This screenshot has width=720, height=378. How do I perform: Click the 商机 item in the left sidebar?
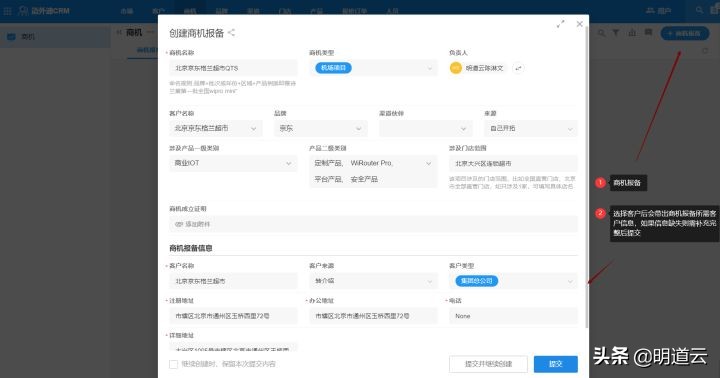point(55,37)
